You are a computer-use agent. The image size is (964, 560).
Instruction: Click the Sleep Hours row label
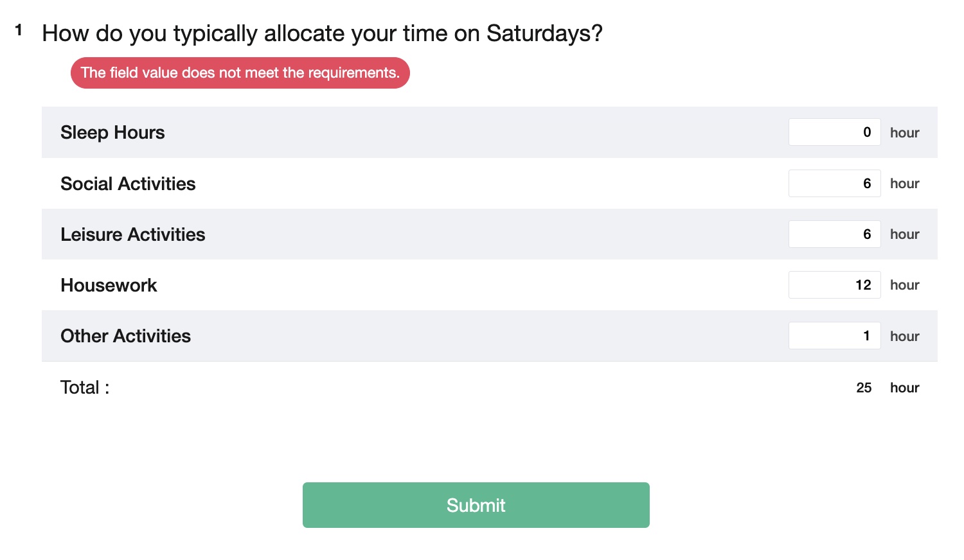click(x=112, y=132)
